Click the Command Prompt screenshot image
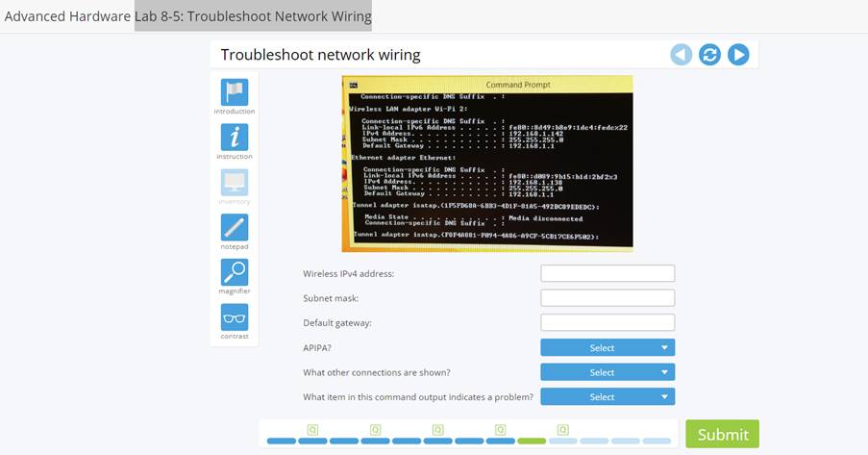Viewport: 868px width, 455px height. tap(487, 164)
